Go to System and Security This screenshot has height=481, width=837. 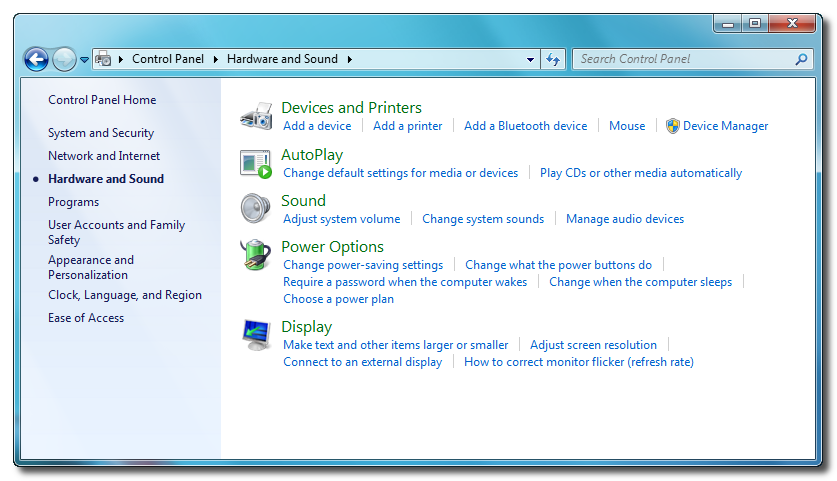tap(101, 133)
